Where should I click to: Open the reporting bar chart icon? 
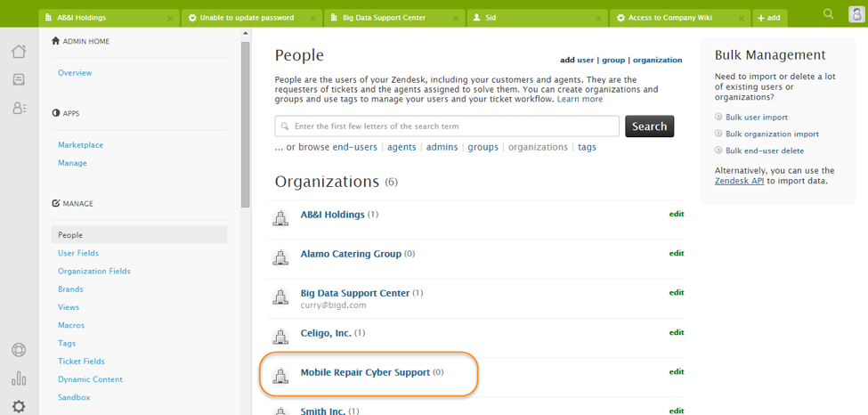click(x=19, y=378)
